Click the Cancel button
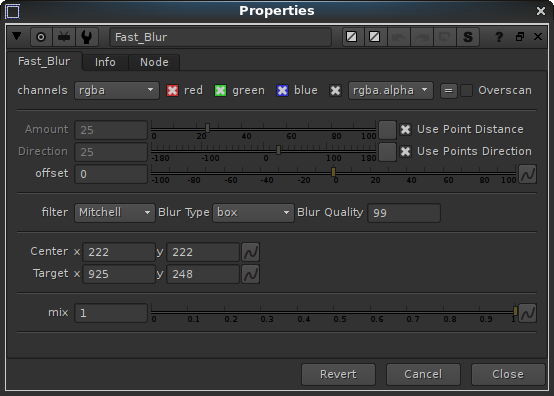This screenshot has width=554, height=396. 423,374
